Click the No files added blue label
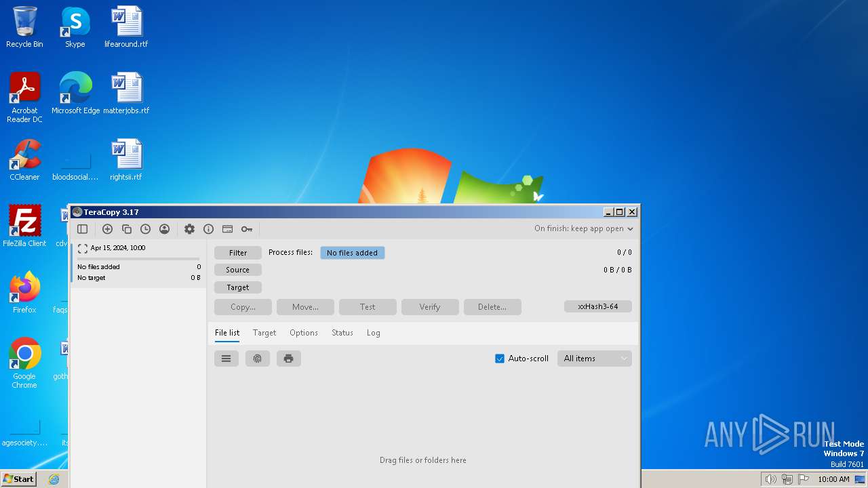The width and height of the screenshot is (868, 488). click(x=353, y=253)
